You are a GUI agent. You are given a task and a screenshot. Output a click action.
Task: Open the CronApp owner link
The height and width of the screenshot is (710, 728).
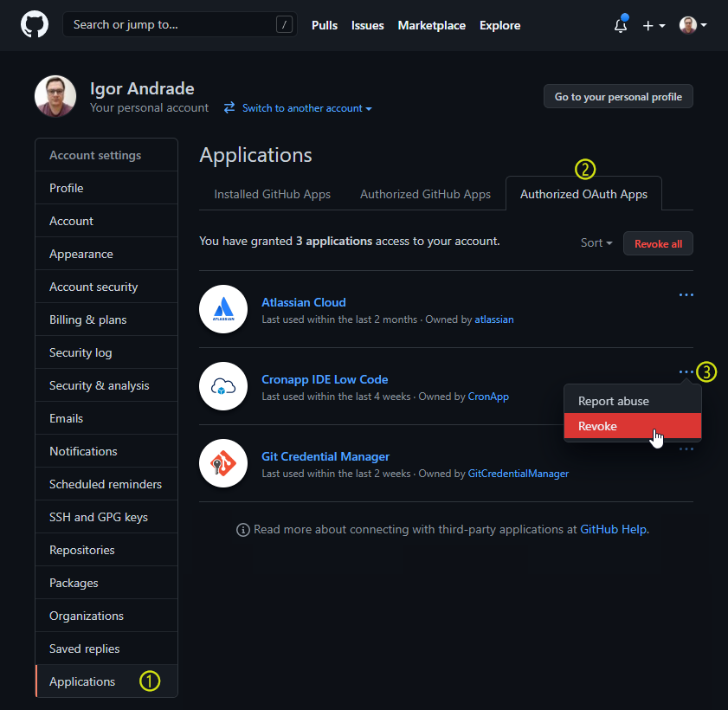(x=488, y=397)
